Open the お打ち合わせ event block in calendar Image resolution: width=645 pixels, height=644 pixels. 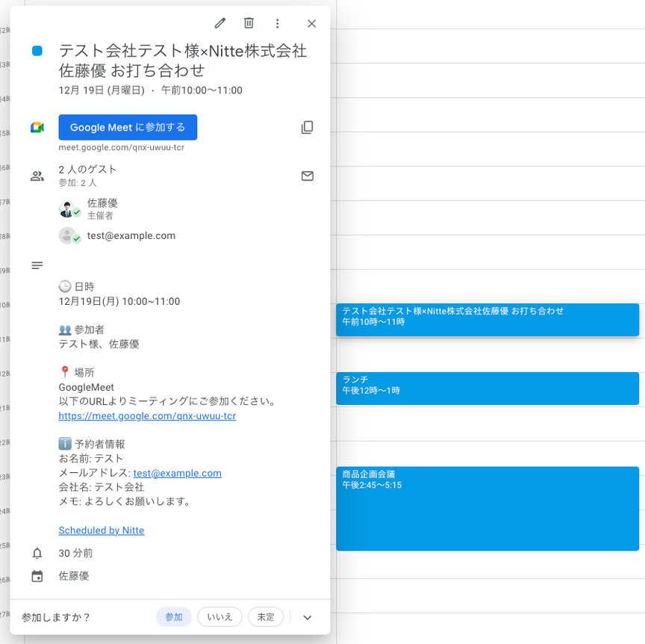487,320
